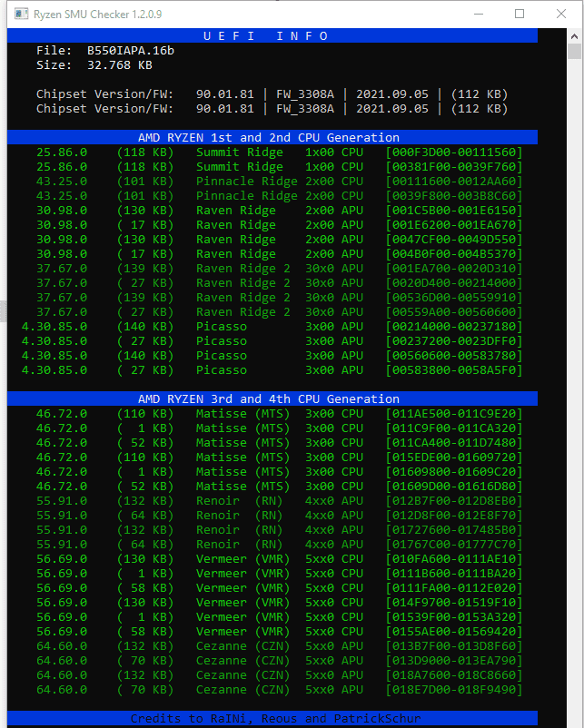Viewport: 584px width, 728px height.
Task: Click address range [00381F00-0039F760]
Action: pos(454,167)
